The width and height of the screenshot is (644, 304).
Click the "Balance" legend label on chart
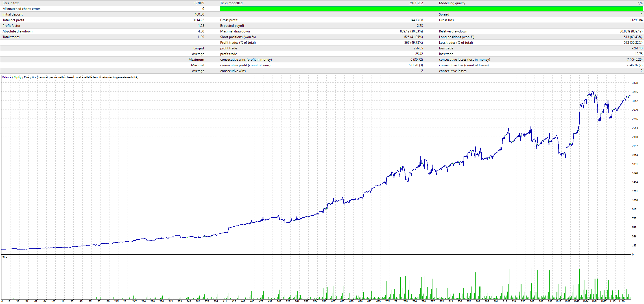coord(7,77)
